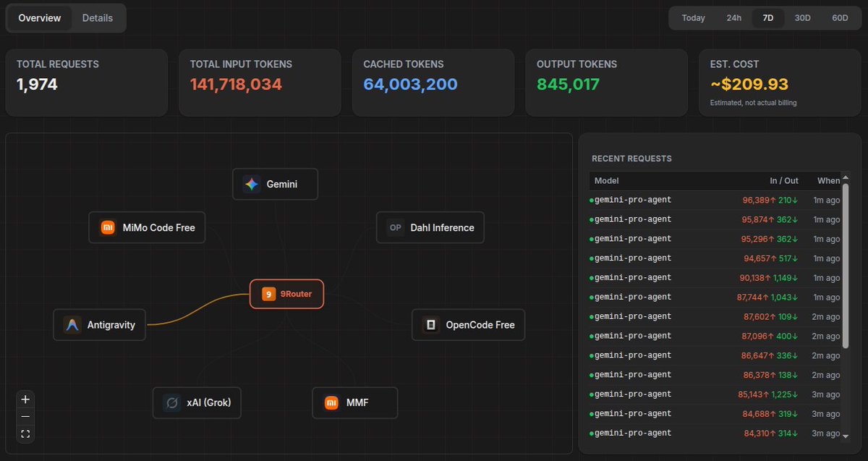Select the Dahl Inference node
This screenshot has width=868, height=461.
430,227
